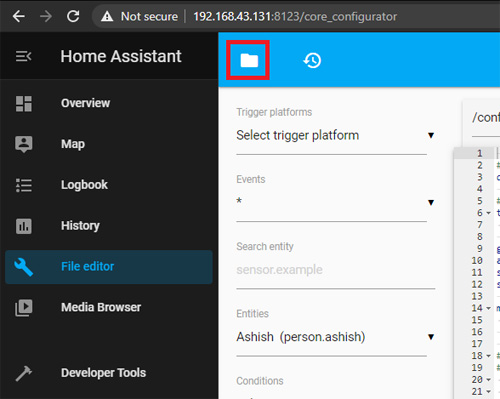Click the Trigger platforms label
This screenshot has height=399, width=500.
point(274,112)
